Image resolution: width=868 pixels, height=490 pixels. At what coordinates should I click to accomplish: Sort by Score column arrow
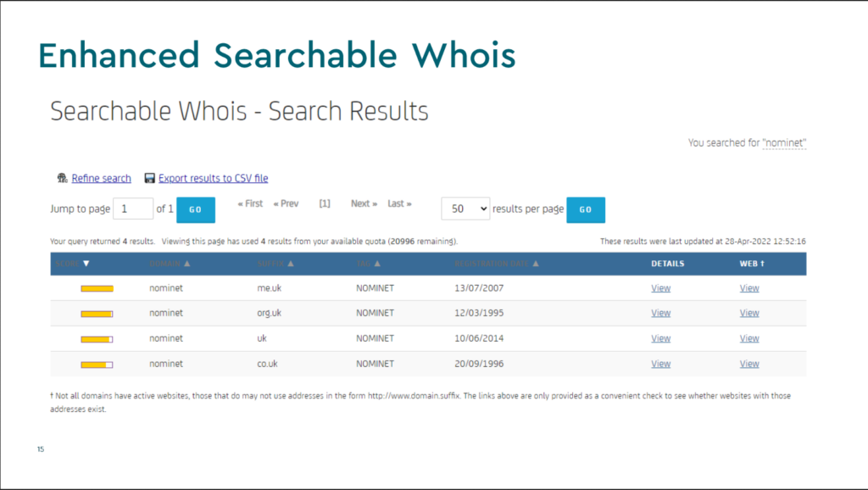(x=86, y=264)
